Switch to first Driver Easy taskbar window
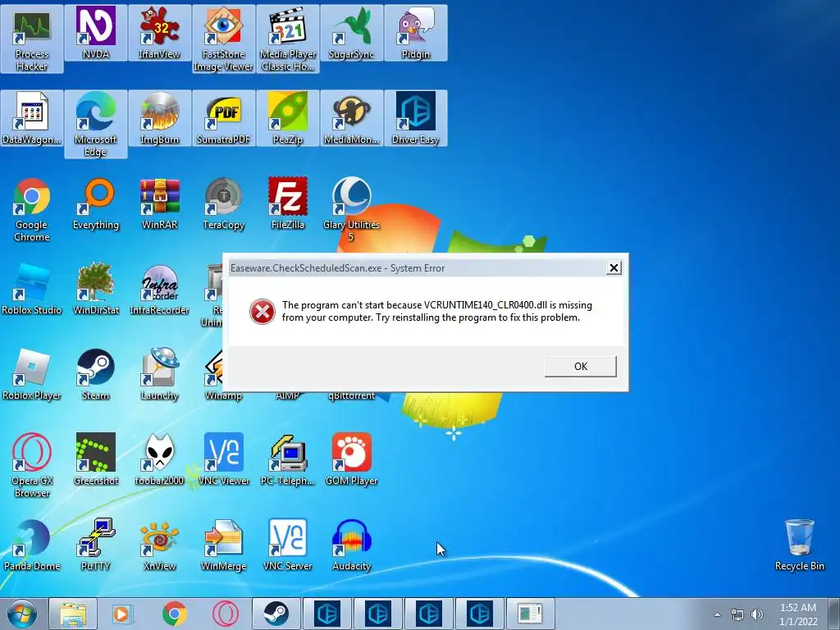Image resolution: width=840 pixels, height=630 pixels. (327, 614)
